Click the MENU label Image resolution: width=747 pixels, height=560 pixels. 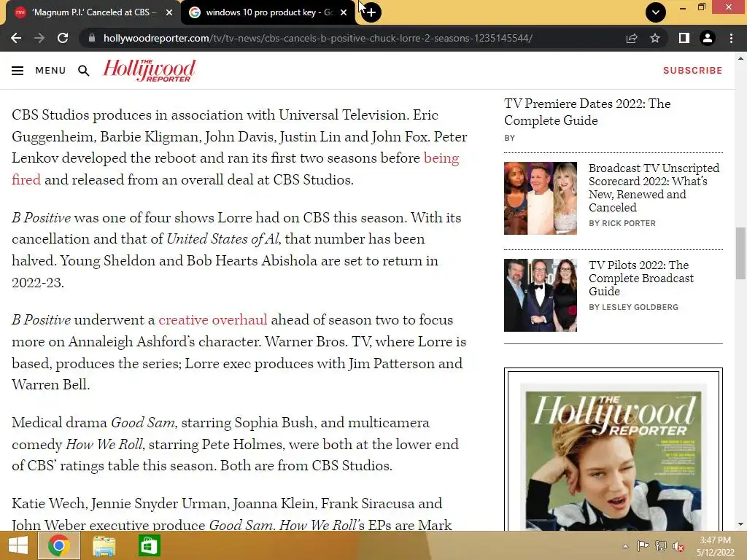click(x=50, y=71)
